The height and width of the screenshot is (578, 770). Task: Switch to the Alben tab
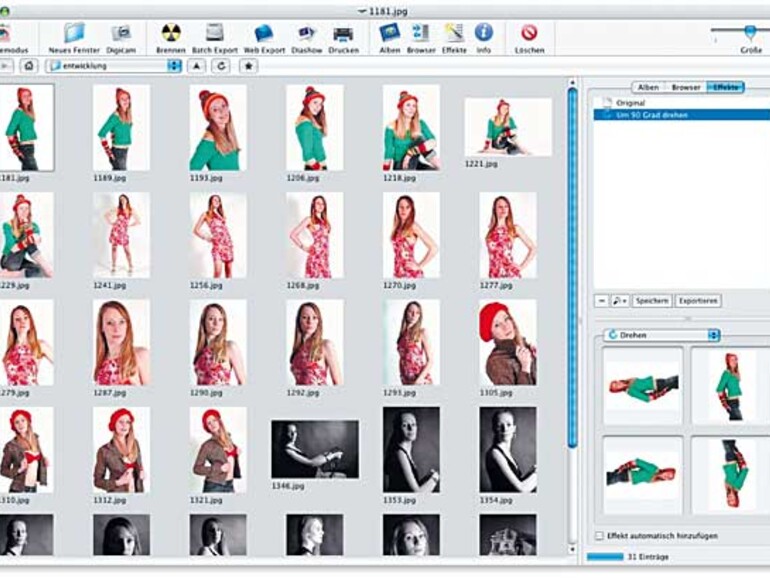pyautogui.click(x=648, y=88)
